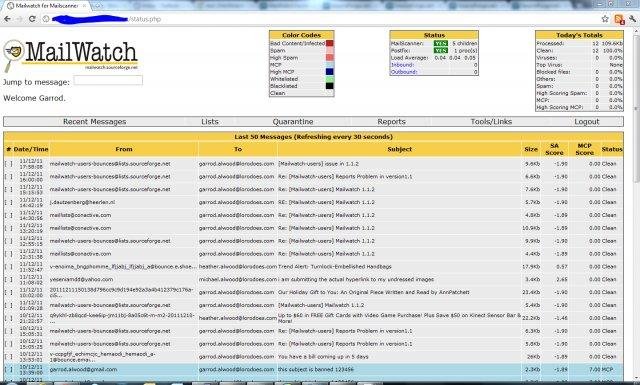Click the Date/Time column header
Viewport: 640px width, 385px height.
click(31, 149)
